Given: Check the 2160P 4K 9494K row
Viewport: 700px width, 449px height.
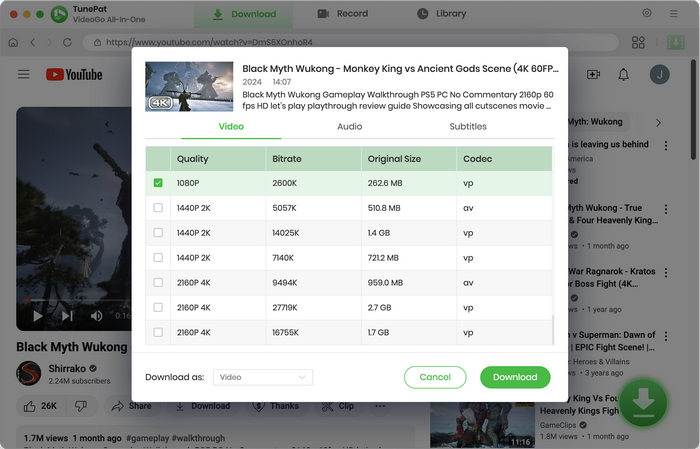Looking at the screenshot, I should (158, 283).
